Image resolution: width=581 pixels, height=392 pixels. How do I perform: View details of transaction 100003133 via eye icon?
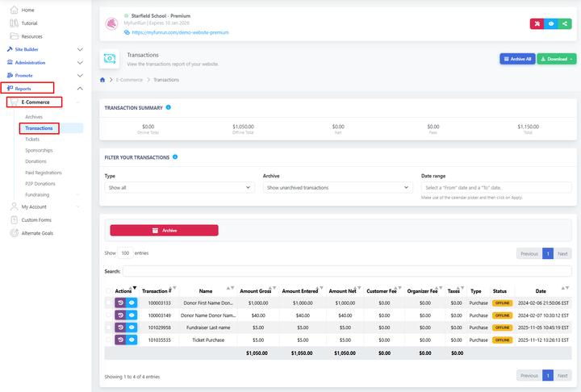[132, 302]
